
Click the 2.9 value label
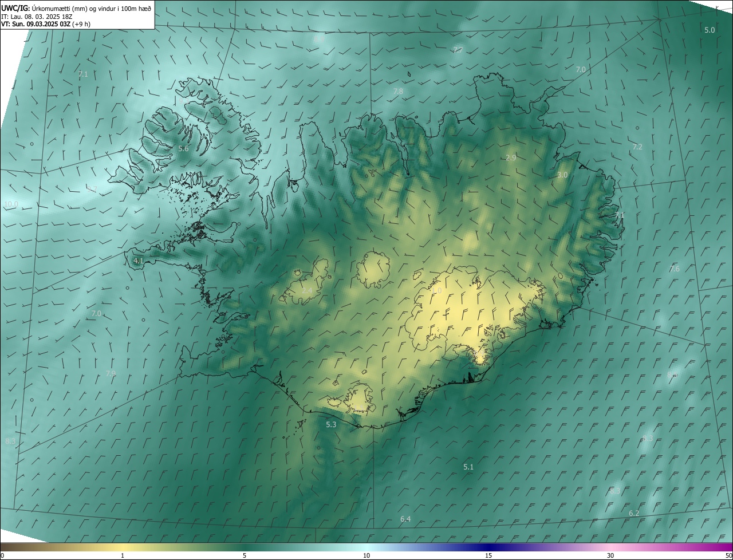coord(511,158)
